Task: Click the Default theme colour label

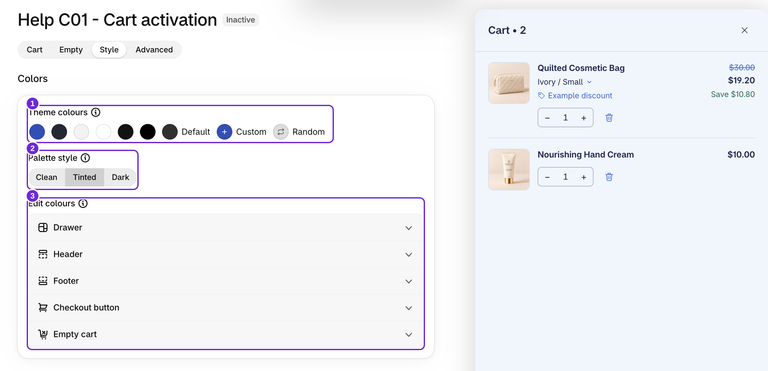Action: coord(195,132)
